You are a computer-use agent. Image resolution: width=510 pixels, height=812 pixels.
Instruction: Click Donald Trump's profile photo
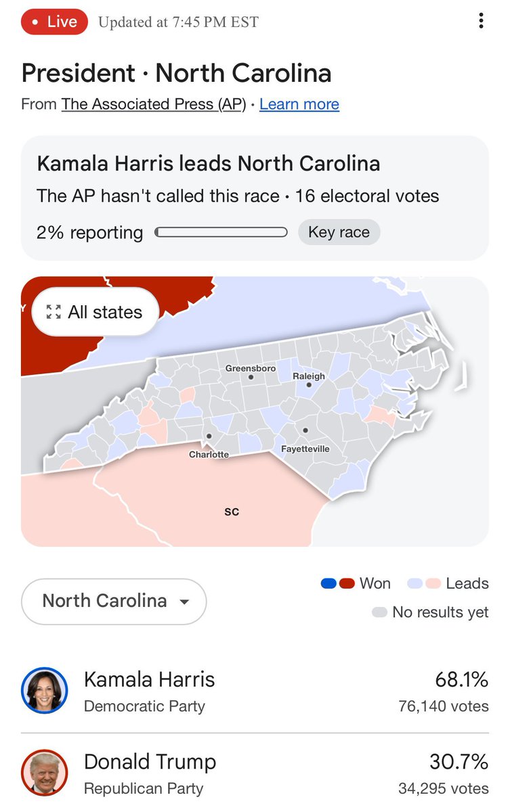[x=45, y=773]
